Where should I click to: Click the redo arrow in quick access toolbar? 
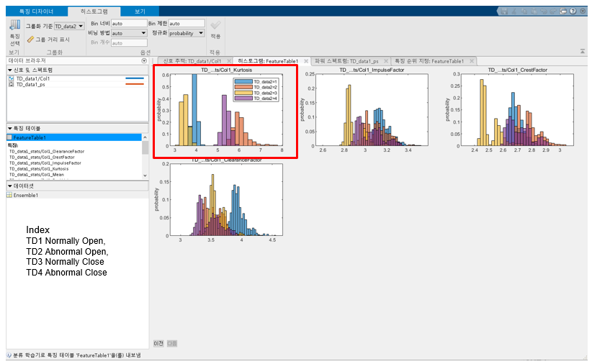[554, 12]
